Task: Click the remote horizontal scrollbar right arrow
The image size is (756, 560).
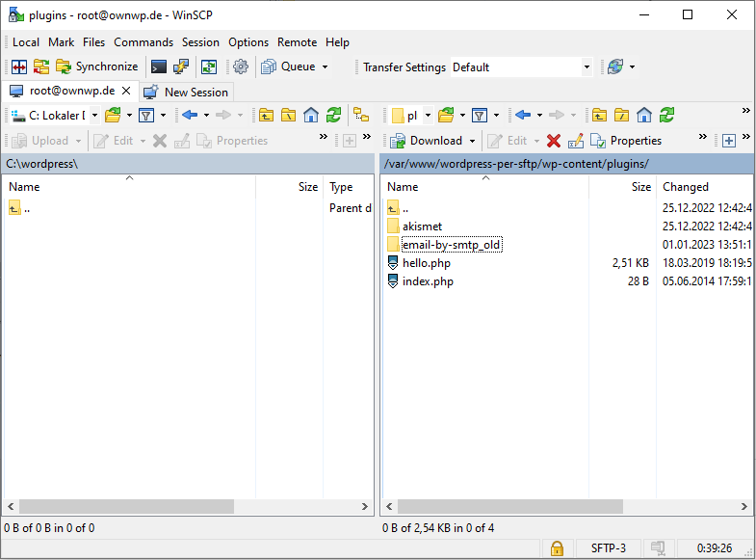Action: [x=743, y=506]
